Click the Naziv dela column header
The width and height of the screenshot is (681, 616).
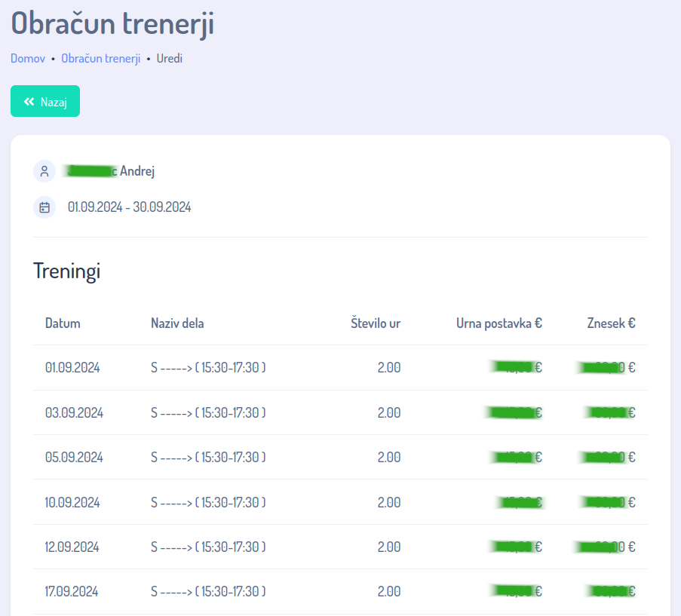[177, 323]
